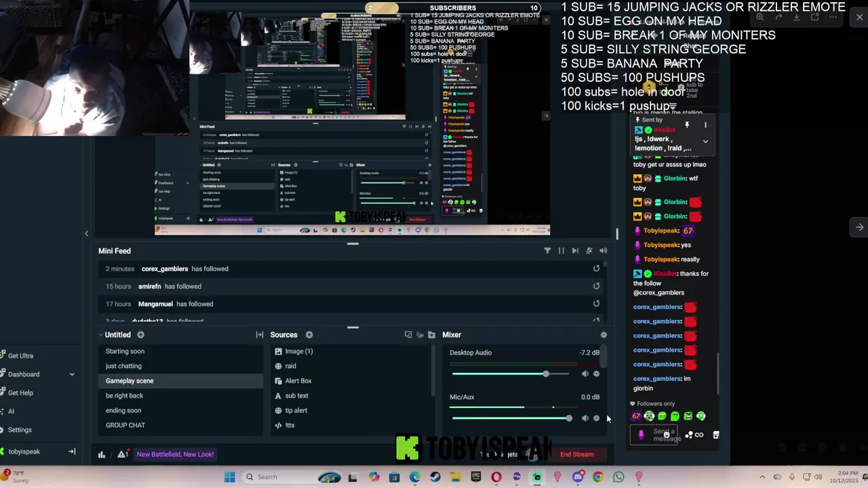Collapse editor display with left arrow
The width and height of the screenshot is (868, 488).
pos(86,234)
